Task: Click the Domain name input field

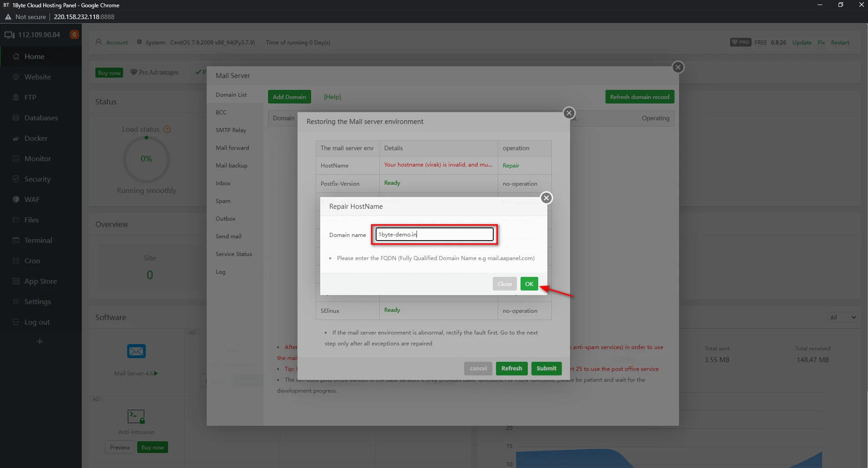Action: [434, 234]
